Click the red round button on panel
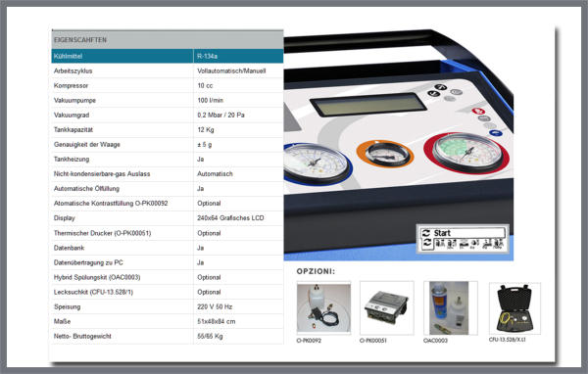588x374 pixels. (x=478, y=112)
